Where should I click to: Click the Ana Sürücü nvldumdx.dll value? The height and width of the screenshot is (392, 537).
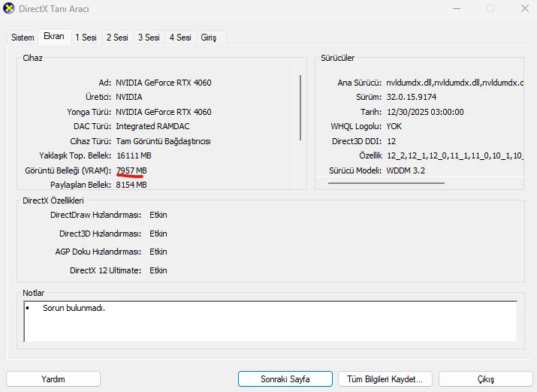point(455,83)
